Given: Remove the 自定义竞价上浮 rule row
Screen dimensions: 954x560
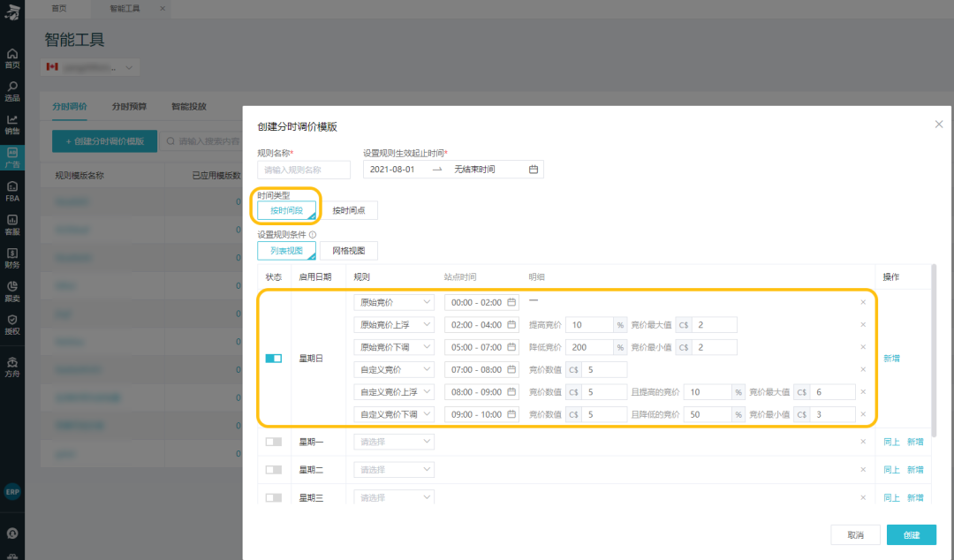Looking at the screenshot, I should click(x=863, y=392).
